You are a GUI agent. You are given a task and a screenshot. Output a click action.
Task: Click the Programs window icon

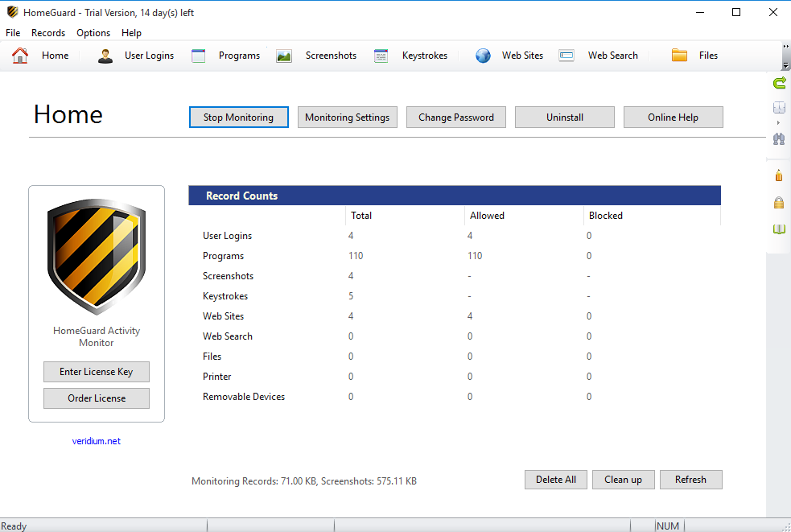tap(198, 56)
